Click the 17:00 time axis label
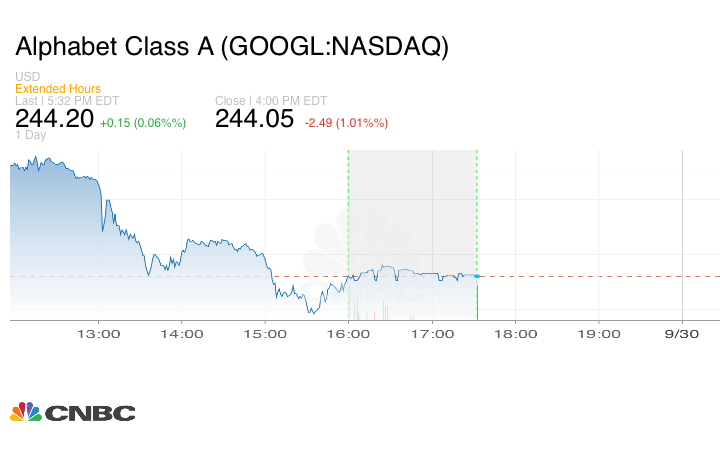The width and height of the screenshot is (720, 450). [431, 334]
